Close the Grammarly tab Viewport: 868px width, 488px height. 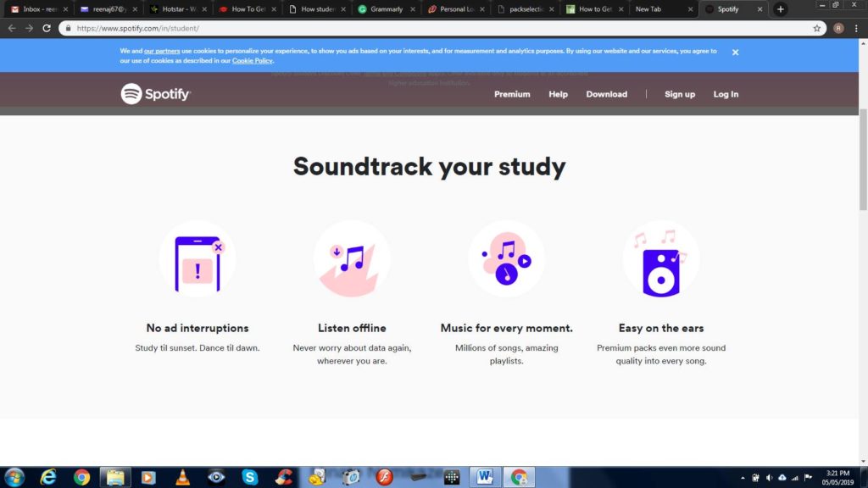tap(413, 9)
